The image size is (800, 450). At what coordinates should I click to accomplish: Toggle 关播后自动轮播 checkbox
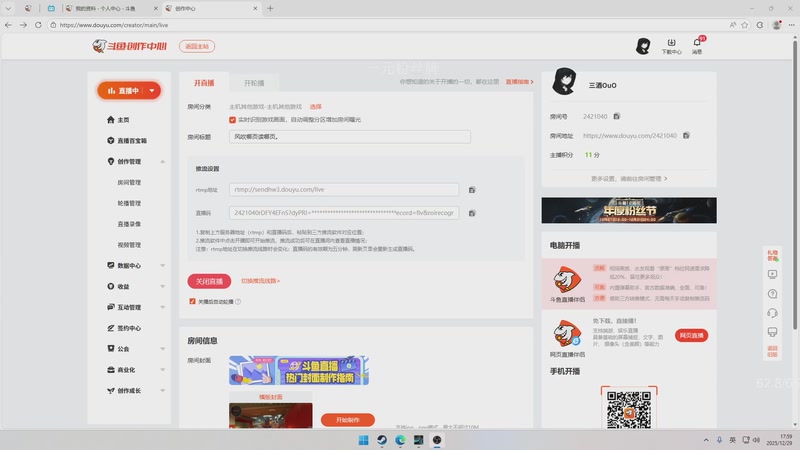[x=192, y=302]
